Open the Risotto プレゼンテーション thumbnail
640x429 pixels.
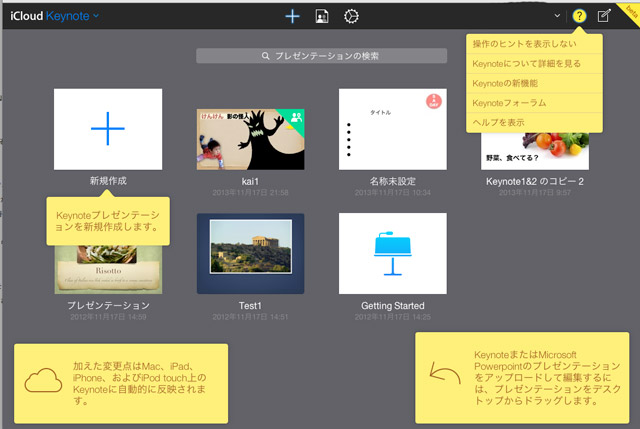pyautogui.click(x=108, y=269)
